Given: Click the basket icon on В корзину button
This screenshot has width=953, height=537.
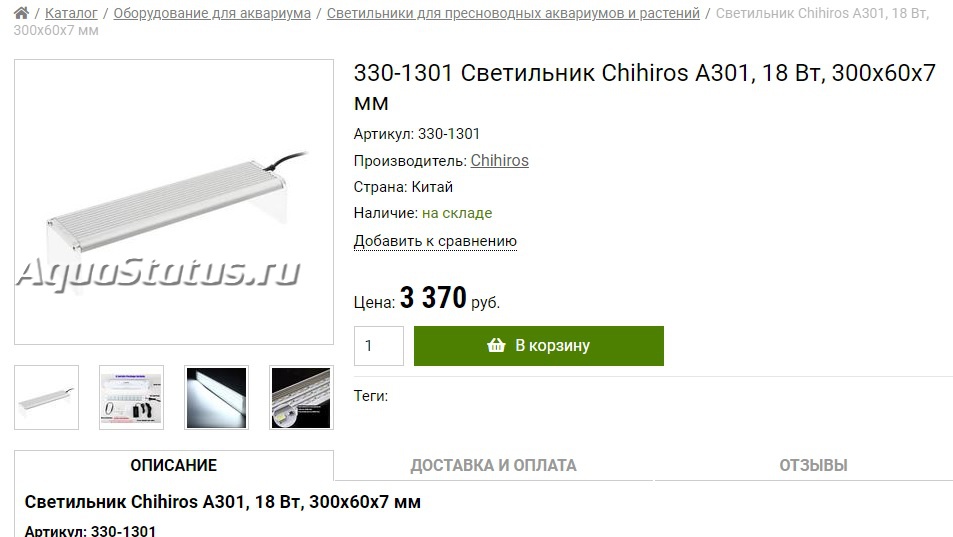Looking at the screenshot, I should click(x=496, y=345).
